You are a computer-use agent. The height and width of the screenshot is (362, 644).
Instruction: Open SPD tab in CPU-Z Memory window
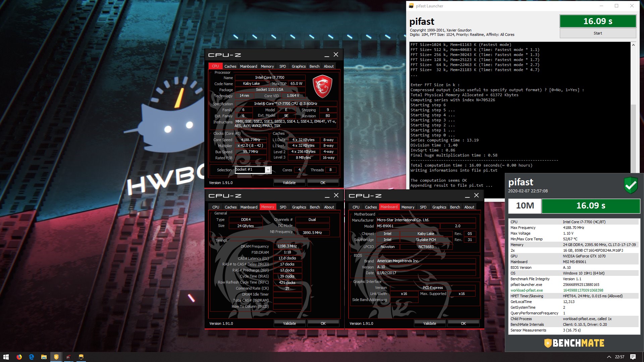283,207
